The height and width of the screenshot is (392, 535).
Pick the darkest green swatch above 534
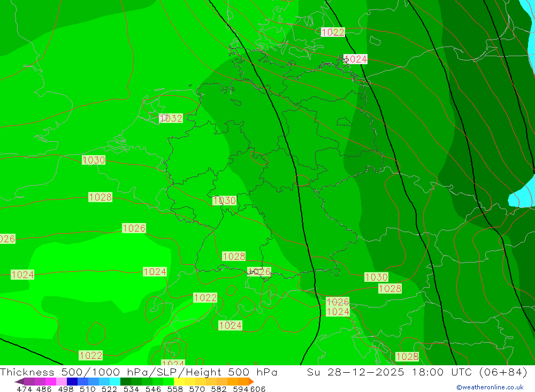click(x=126, y=381)
